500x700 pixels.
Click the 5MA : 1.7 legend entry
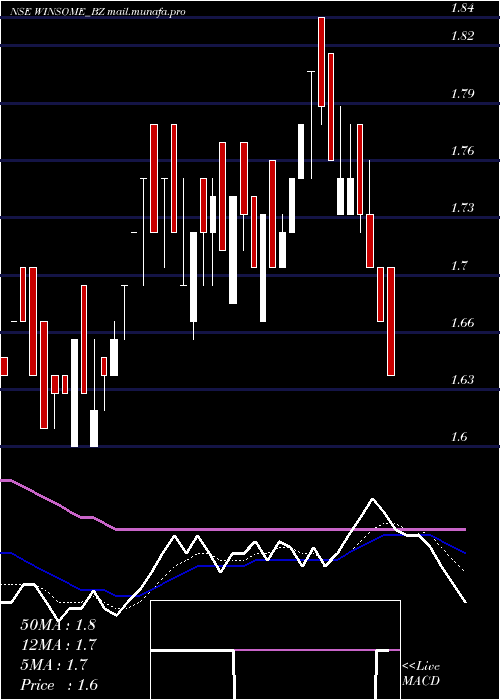pos(54,665)
